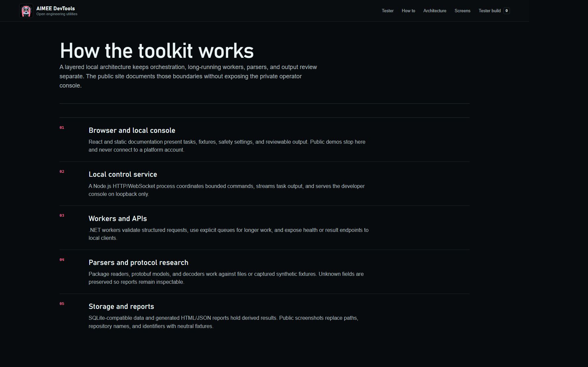This screenshot has width=588, height=367.
Task: Open the Tester build link
Action: 489,11
